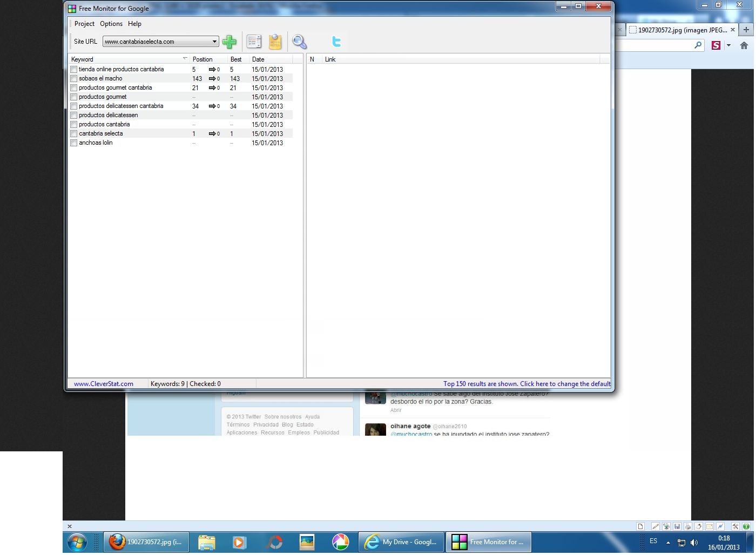The image size is (756, 555).
Task: Click the red-grey circular taskbar icon
Action: point(274,542)
